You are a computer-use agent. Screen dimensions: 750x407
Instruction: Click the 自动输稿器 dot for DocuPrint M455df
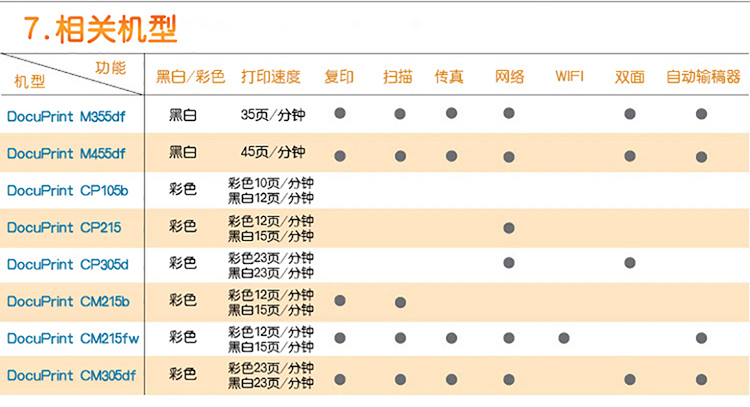coord(701,155)
